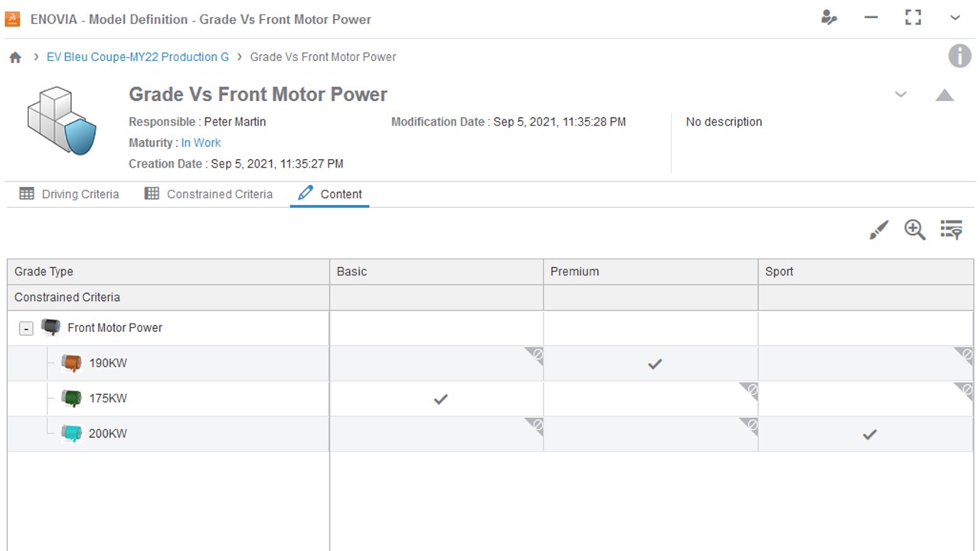The width and height of the screenshot is (980, 551).
Task: Minimize the ENOVIA window
Action: (871, 18)
